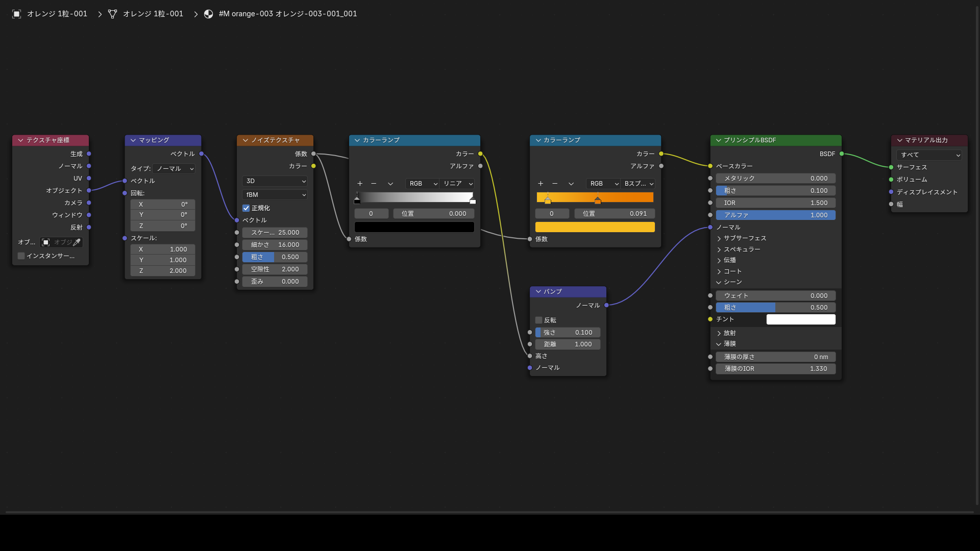
Task: Open すべて target dropdown in マテリアル出力
Action: tap(929, 155)
